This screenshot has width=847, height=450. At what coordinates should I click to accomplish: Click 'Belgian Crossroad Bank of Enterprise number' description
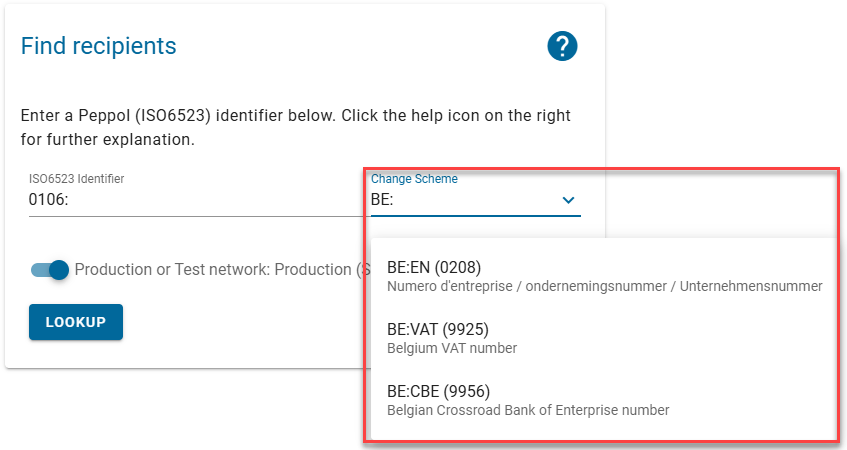click(527, 410)
